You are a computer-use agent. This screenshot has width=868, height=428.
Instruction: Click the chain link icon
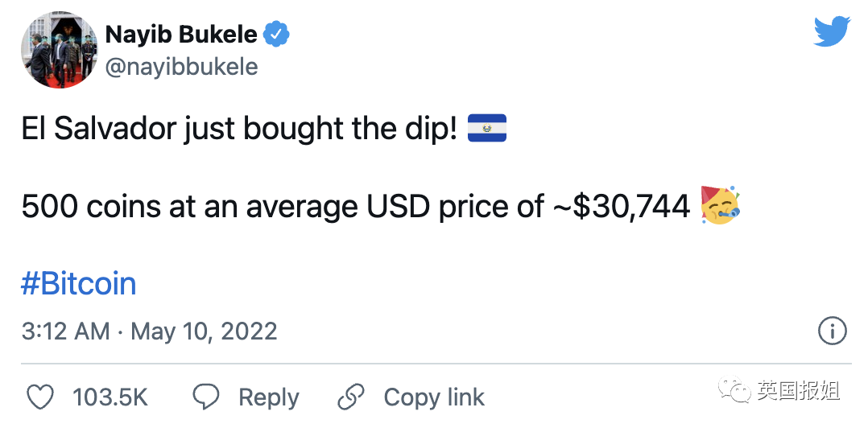352,397
